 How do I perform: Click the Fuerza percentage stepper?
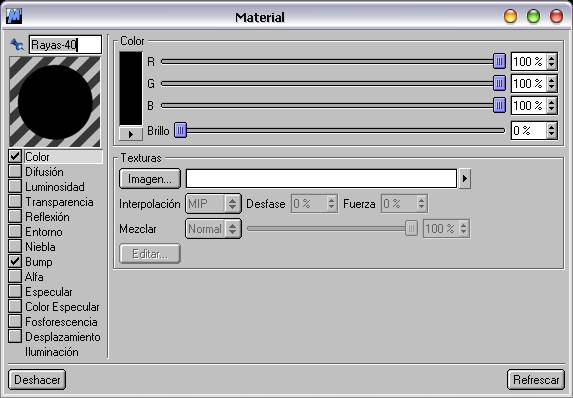tap(421, 204)
